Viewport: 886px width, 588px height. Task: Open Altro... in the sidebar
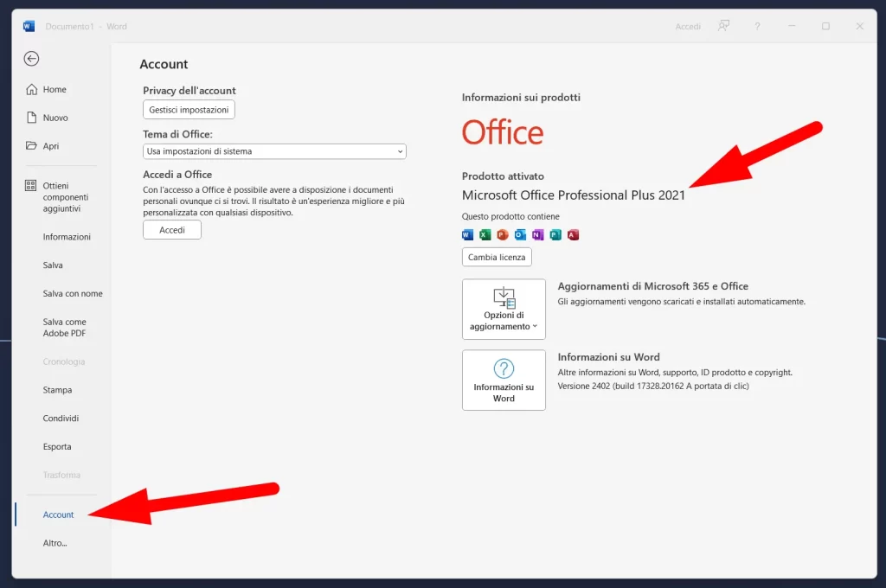pos(55,543)
